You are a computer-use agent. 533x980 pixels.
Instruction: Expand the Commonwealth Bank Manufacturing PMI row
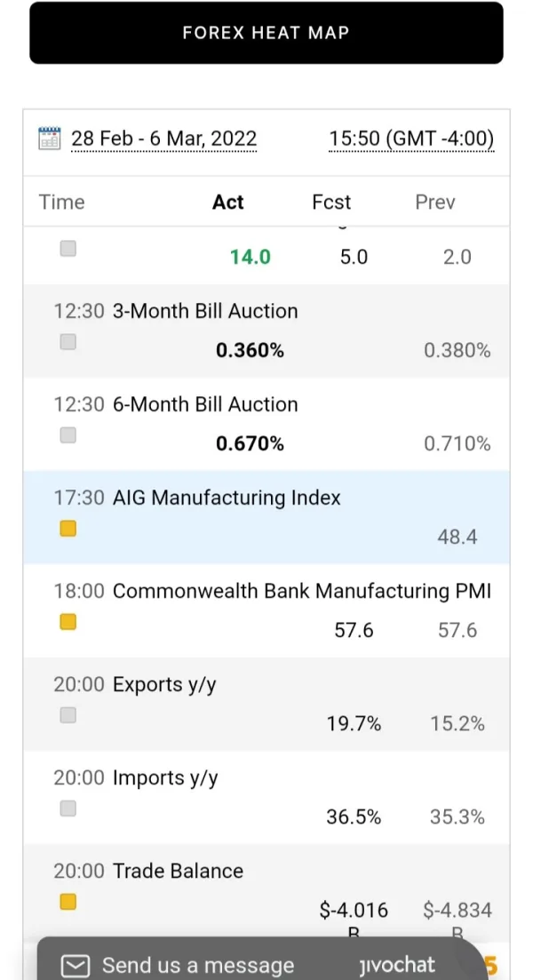(302, 591)
